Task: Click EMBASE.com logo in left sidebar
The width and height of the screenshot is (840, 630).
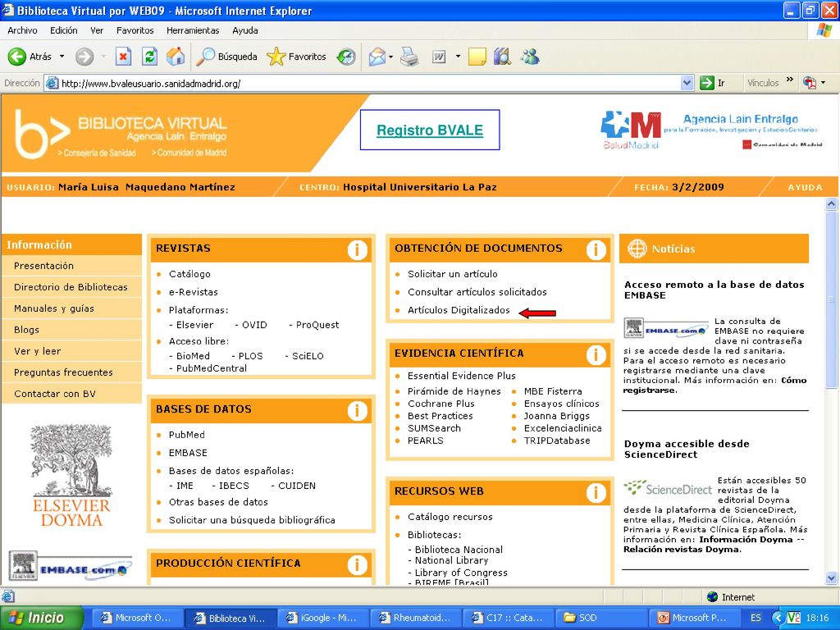Action: pyautogui.click(x=71, y=566)
